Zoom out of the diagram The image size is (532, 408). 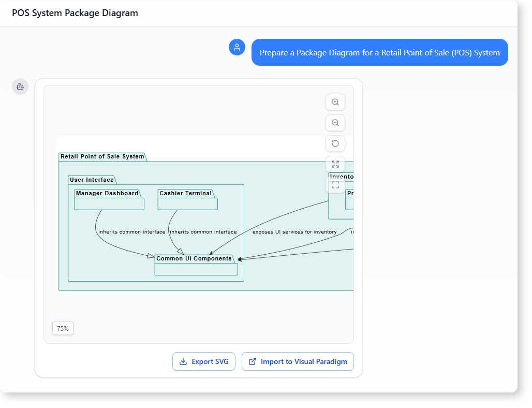click(x=335, y=123)
